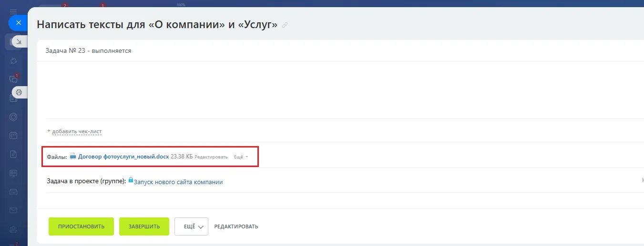Expand the ЕЩЁ dropdown button at the bottom
The image size is (644, 246).
pyautogui.click(x=191, y=226)
